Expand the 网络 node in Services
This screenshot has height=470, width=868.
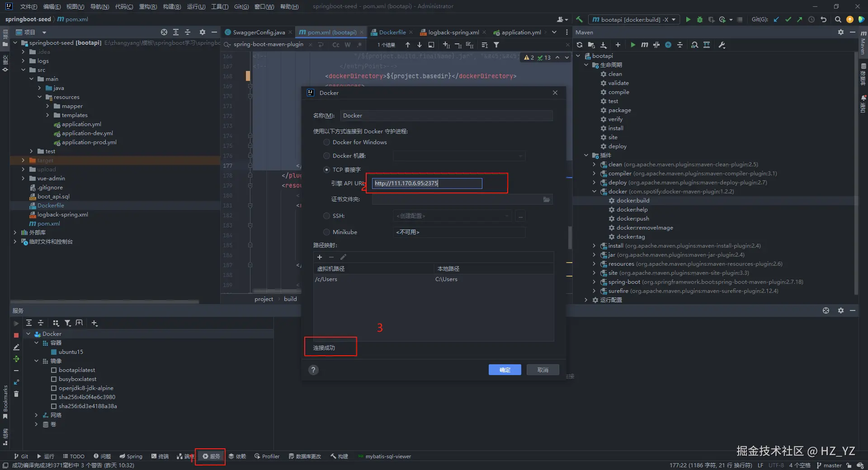click(x=37, y=415)
